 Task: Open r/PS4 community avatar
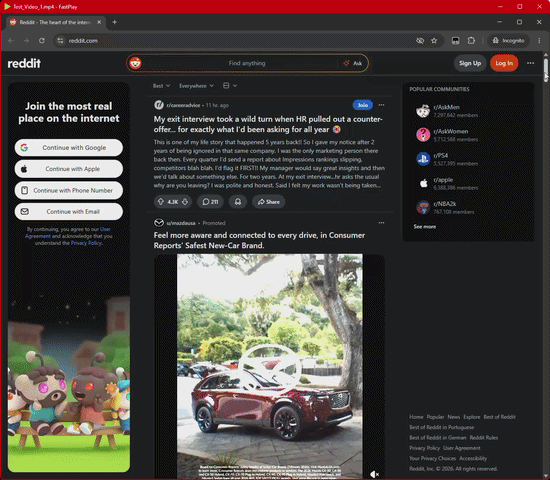pyautogui.click(x=423, y=159)
